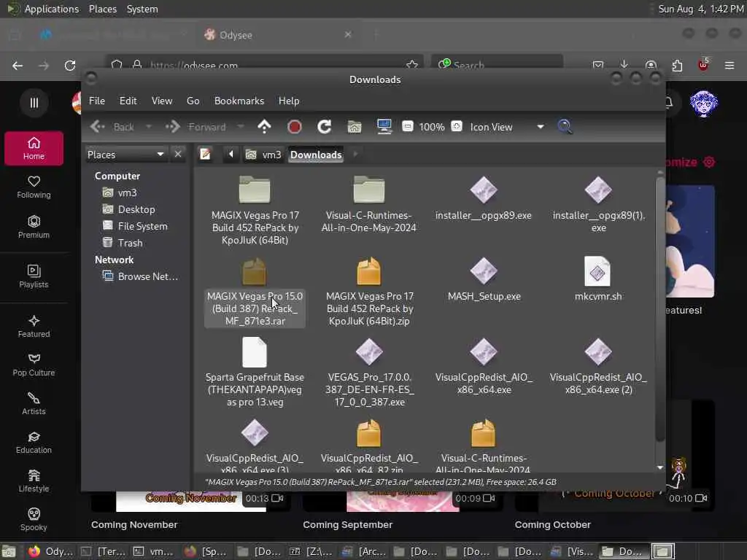Open the Edit menu

128,101
